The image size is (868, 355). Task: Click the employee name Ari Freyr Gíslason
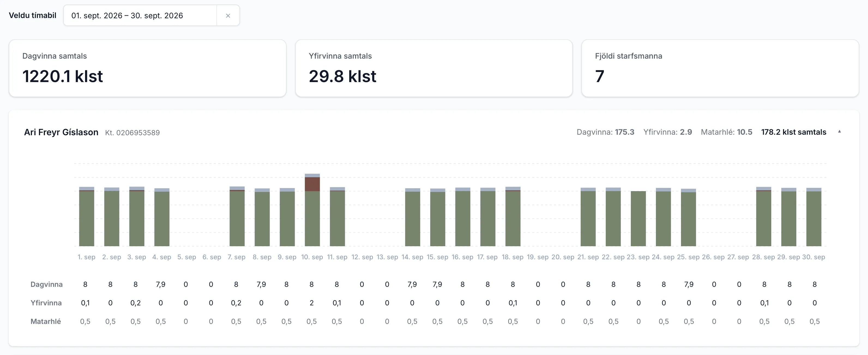click(61, 132)
